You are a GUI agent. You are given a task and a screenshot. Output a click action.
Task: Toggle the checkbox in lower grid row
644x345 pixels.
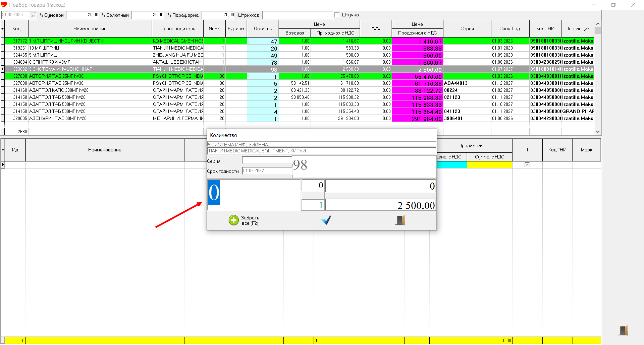click(527, 164)
